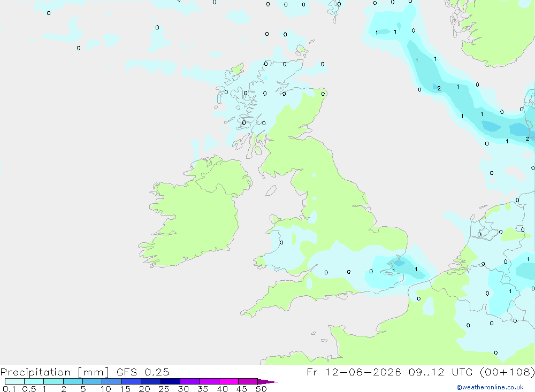
Task: Click the '20' legend scale label
Action: point(144,389)
